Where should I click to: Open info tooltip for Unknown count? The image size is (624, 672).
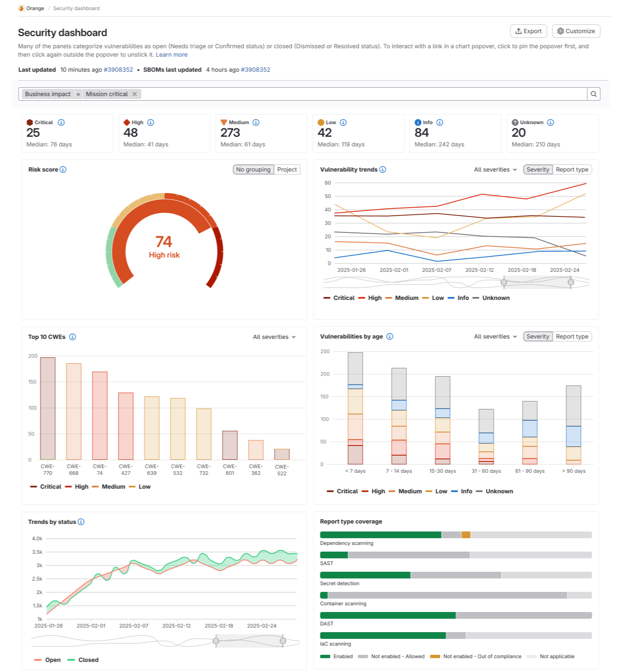tap(551, 122)
